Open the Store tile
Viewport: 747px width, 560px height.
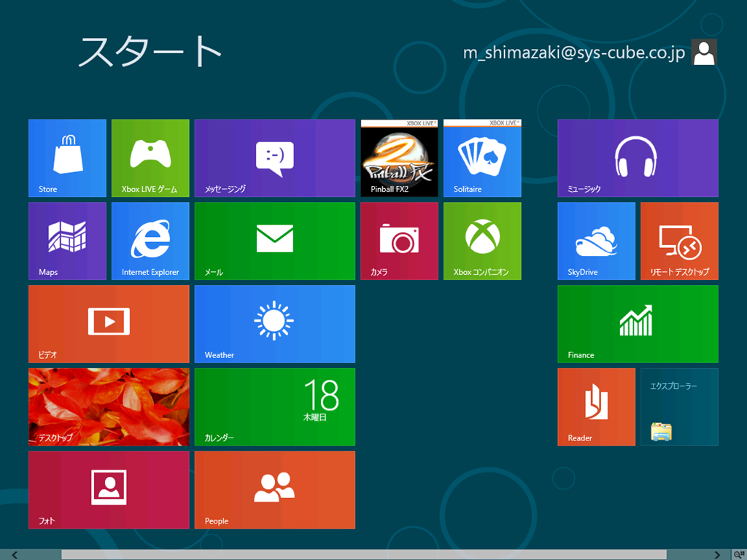67,158
